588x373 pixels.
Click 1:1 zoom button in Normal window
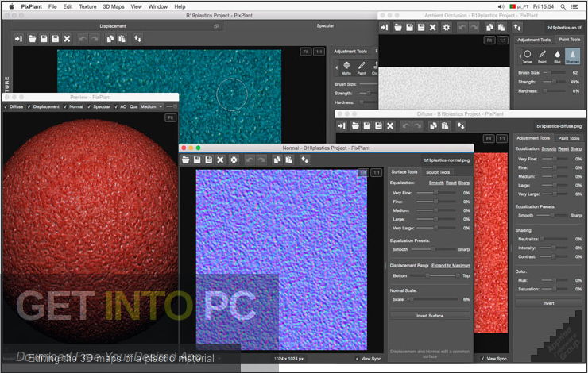(x=376, y=173)
